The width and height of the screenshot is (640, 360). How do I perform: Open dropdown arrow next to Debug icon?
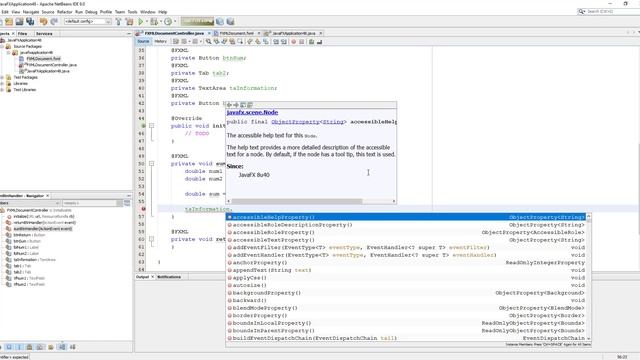pyautogui.click(x=161, y=21)
